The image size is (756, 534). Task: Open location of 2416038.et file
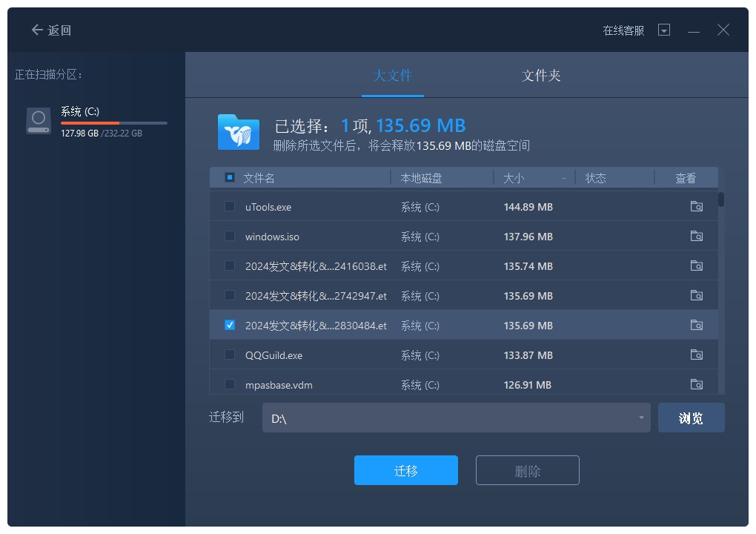(696, 266)
